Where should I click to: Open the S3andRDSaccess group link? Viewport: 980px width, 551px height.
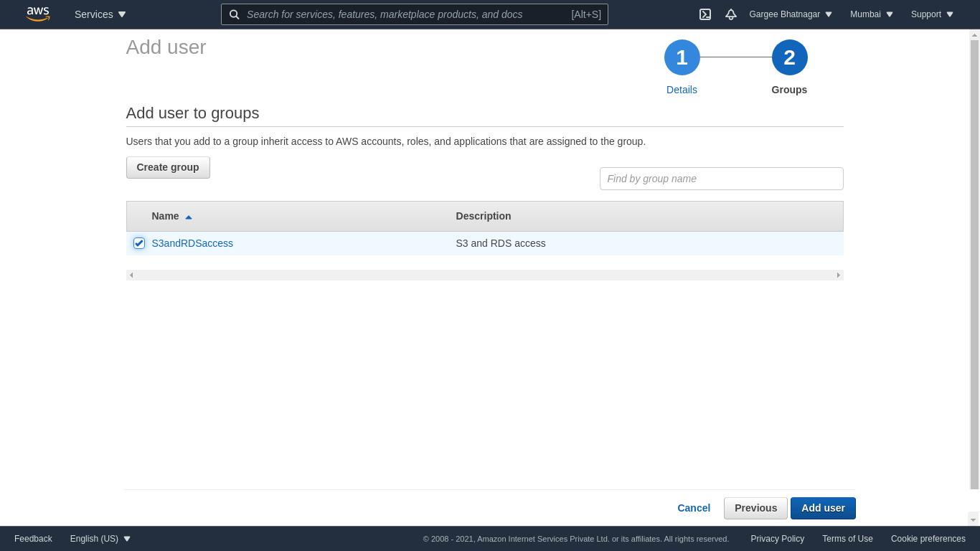(192, 243)
